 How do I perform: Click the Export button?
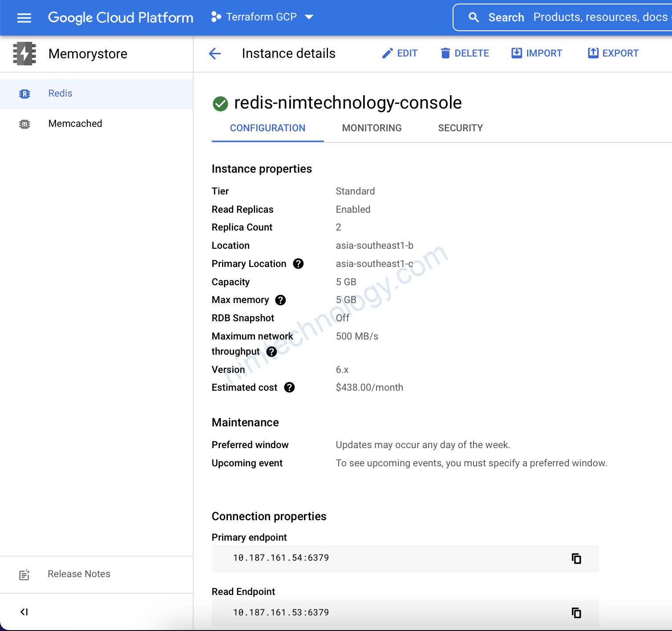[x=613, y=53]
